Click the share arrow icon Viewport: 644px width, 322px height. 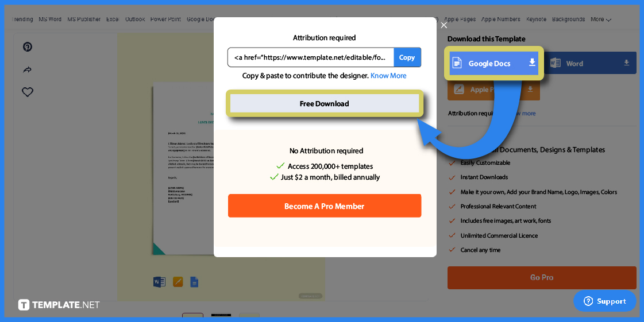pyautogui.click(x=28, y=69)
